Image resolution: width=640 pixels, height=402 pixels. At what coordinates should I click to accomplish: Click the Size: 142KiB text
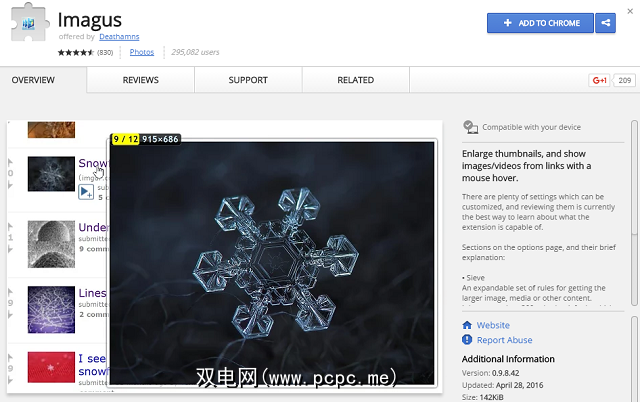482,397
